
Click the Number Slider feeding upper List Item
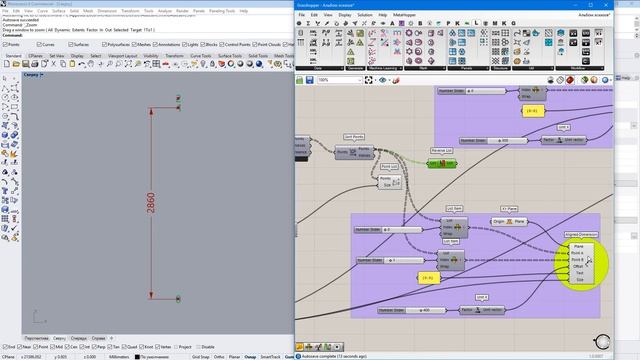pos(388,230)
